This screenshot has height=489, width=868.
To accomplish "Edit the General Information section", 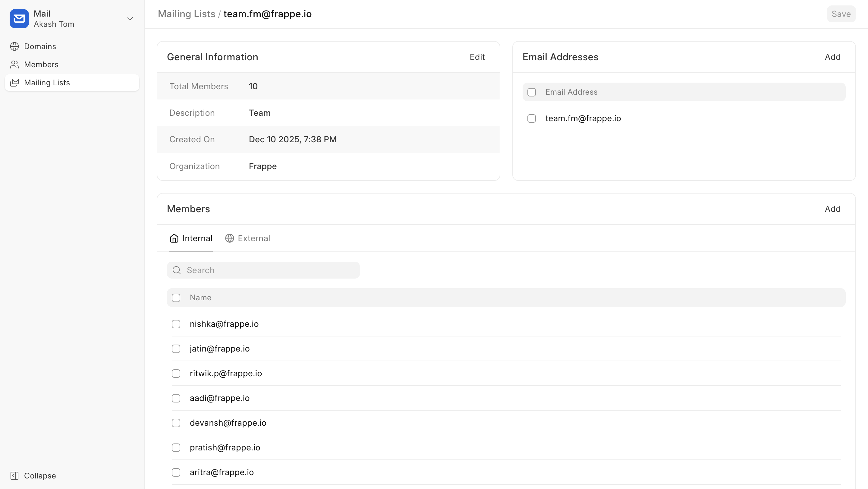I will 477,57.
